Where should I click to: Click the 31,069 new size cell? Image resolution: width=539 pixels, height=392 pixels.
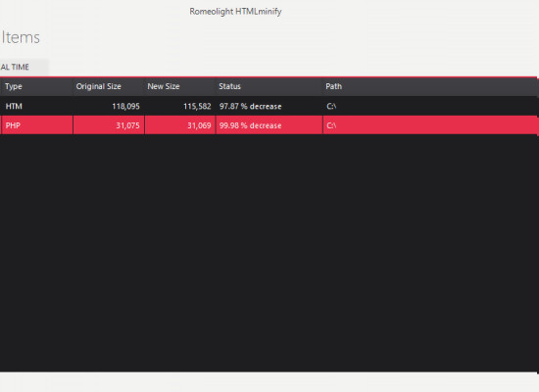199,125
